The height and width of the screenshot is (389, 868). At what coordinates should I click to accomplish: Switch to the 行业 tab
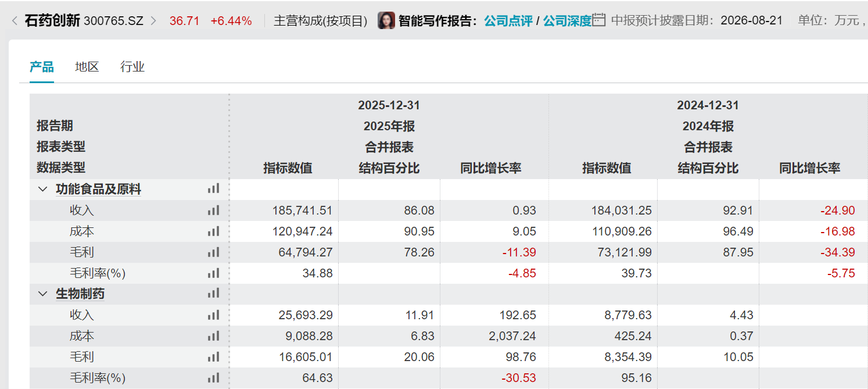tap(132, 67)
